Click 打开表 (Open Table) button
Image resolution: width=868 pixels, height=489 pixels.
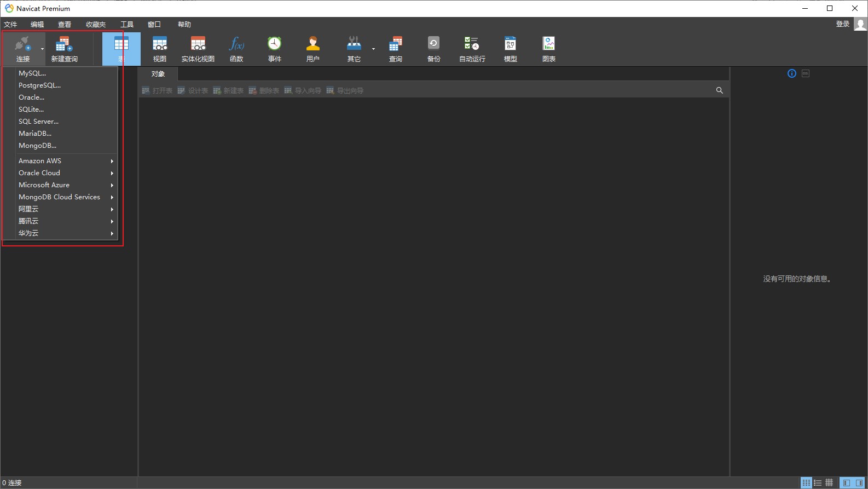pyautogui.click(x=157, y=91)
